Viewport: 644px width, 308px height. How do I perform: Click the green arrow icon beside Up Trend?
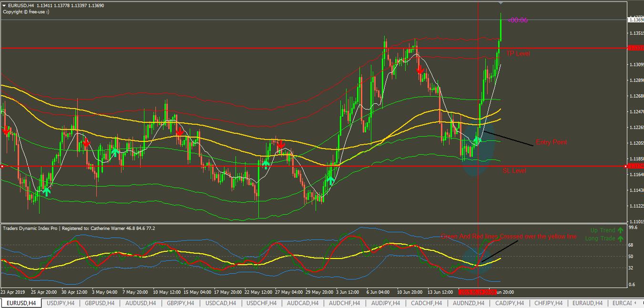click(x=620, y=230)
